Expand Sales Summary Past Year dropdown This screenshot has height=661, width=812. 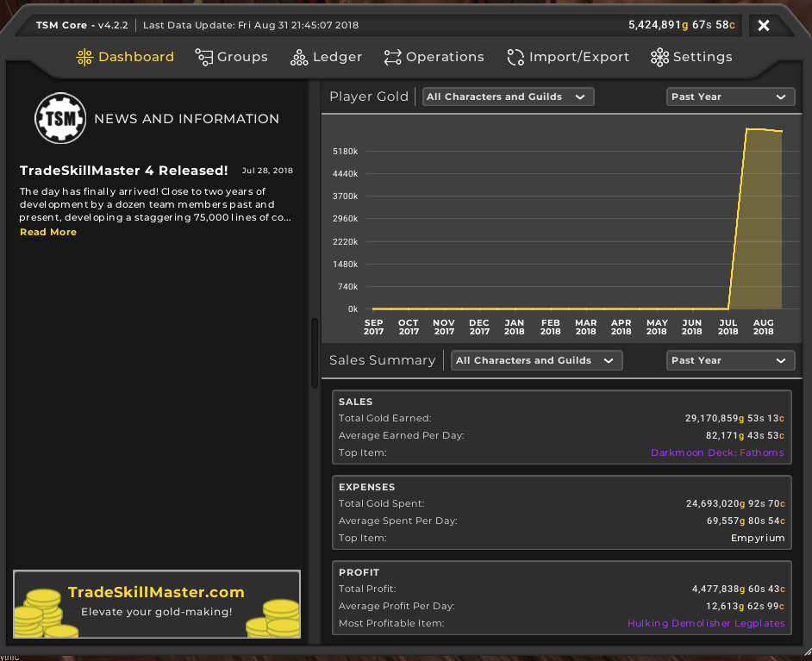[730, 360]
